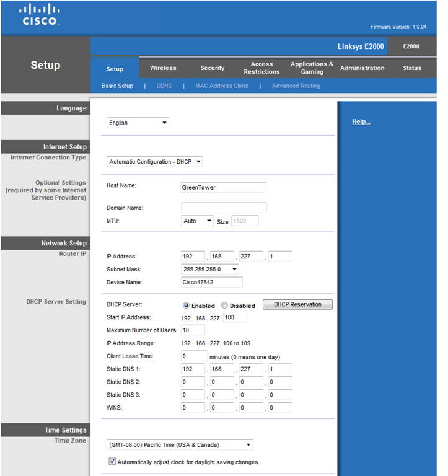Click the IP Address first octet field
Screen dimensions: 448x476
(x=193, y=256)
